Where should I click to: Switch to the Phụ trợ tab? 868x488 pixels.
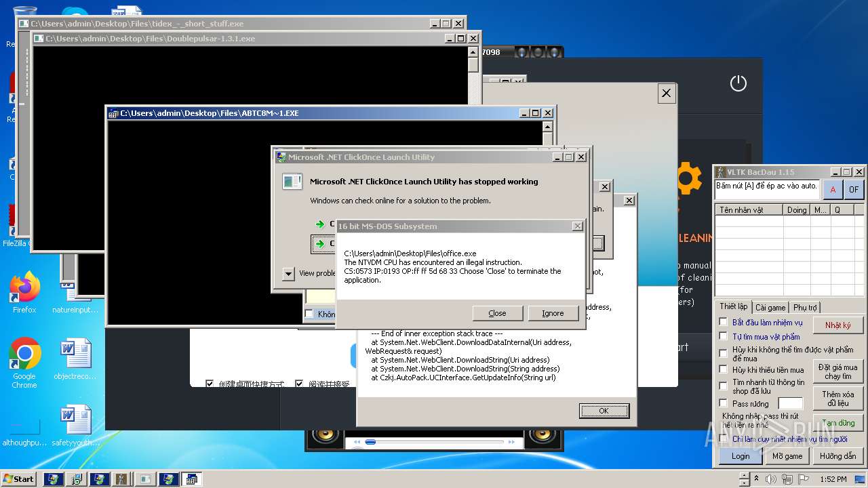pos(805,307)
